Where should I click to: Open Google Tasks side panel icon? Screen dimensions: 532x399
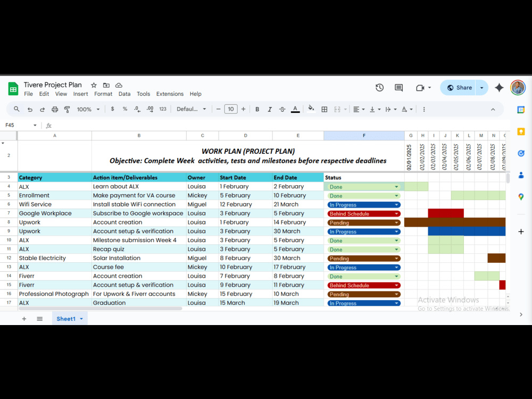(521, 153)
